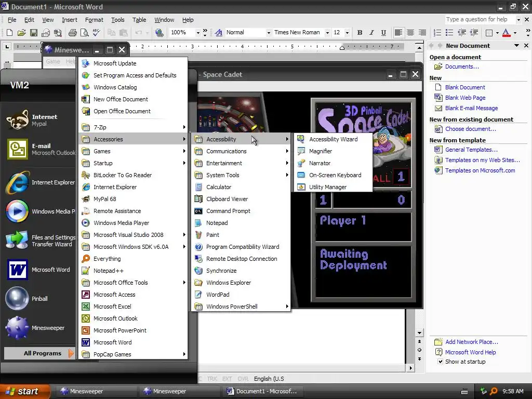Viewport: 532px width, 399px height.
Task: Click the bulleted list icon
Action: click(x=449, y=33)
